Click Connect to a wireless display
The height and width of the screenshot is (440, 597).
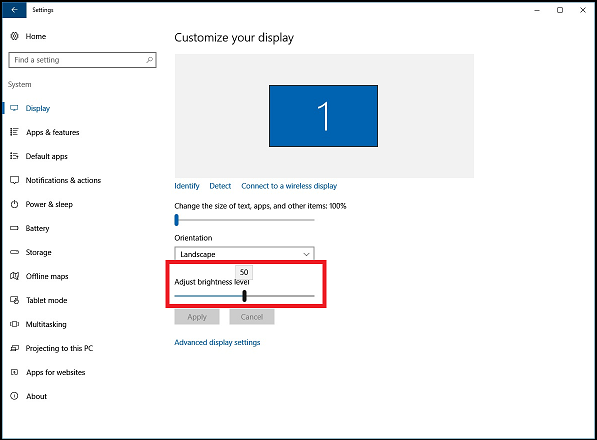point(289,186)
